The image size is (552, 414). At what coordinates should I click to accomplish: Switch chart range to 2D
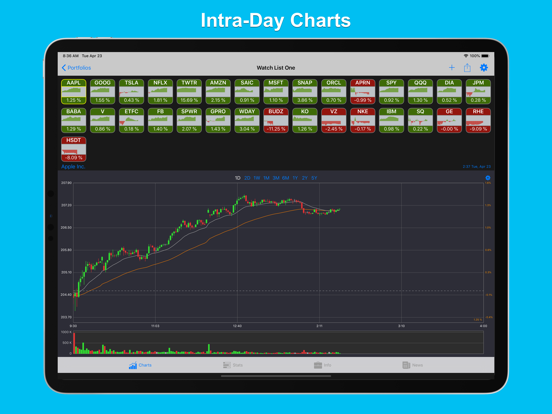[x=247, y=178]
